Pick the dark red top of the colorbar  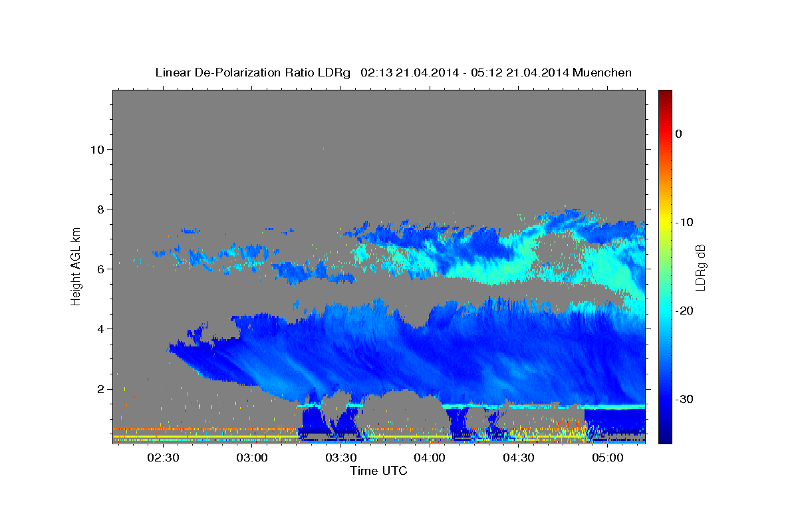(x=665, y=94)
